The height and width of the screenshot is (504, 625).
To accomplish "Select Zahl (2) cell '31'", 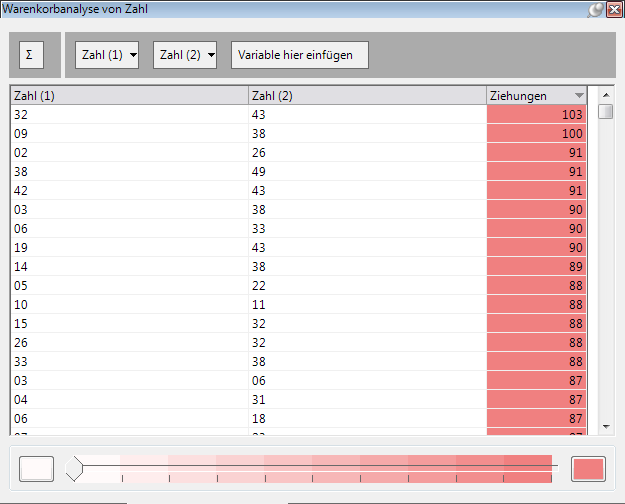I will [368, 400].
